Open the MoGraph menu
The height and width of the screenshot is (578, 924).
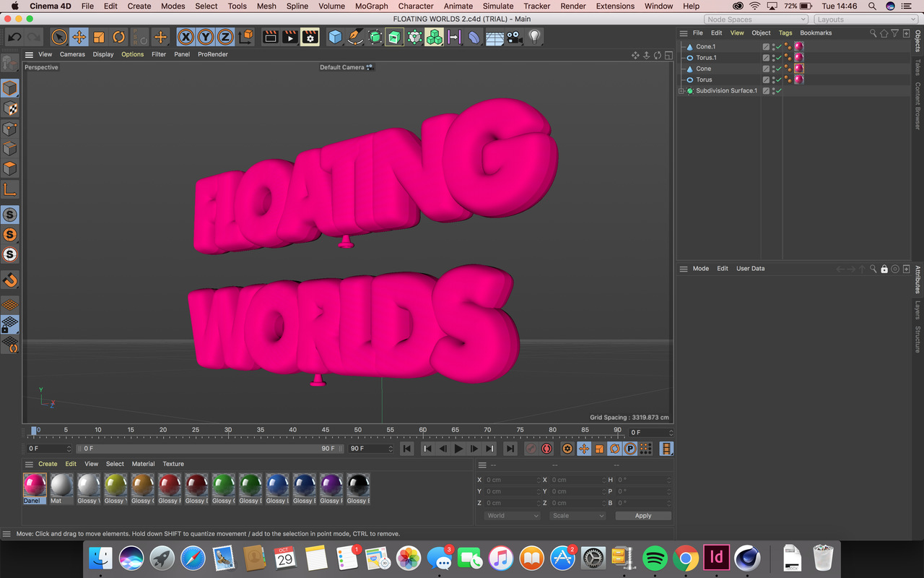(371, 6)
